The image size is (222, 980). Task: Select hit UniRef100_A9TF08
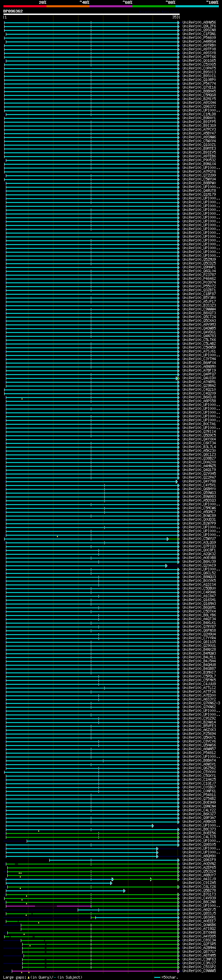199,49
